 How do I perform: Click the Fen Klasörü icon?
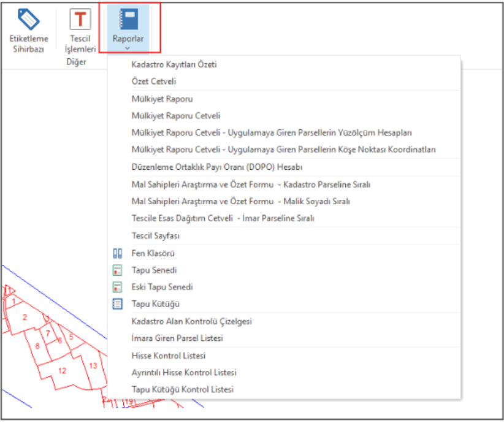point(118,253)
